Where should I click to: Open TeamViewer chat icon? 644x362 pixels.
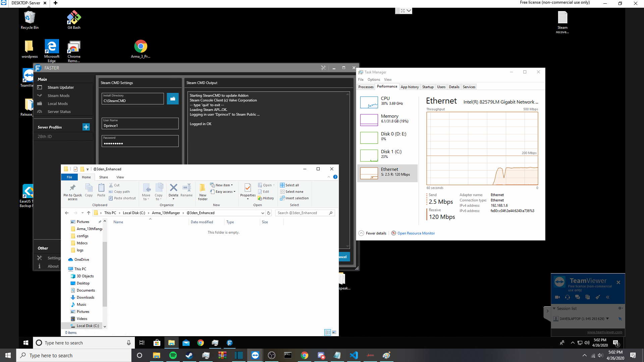(578, 297)
